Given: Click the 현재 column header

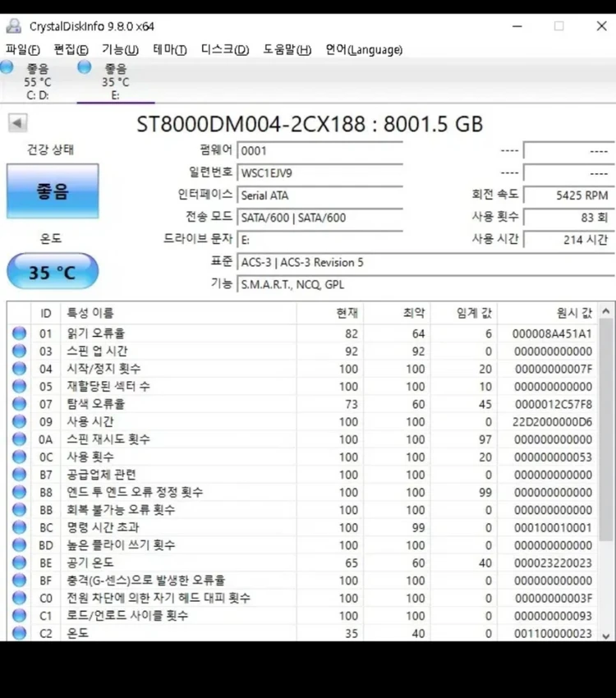Looking at the screenshot, I should coord(330,313).
